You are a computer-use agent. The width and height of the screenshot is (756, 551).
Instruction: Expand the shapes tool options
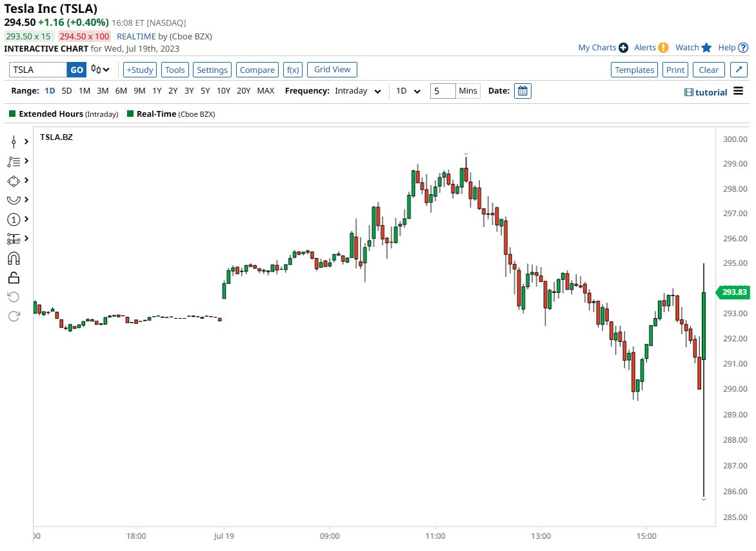click(26, 180)
